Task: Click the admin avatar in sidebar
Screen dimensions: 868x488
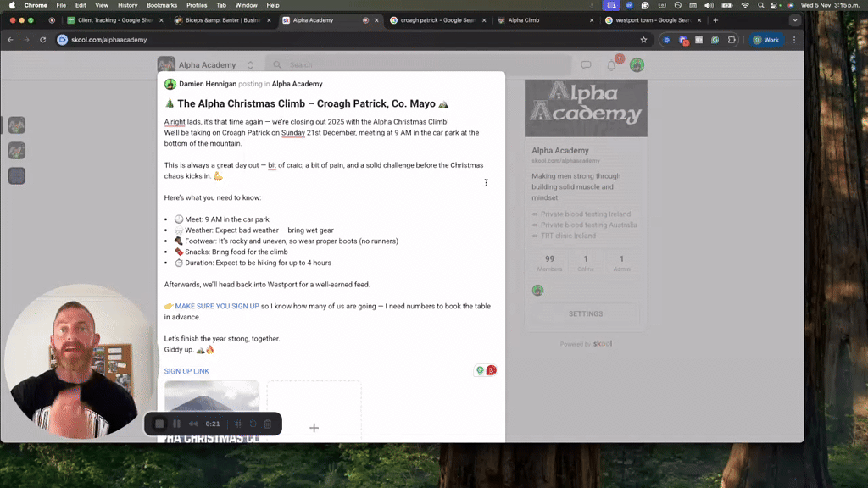Action: pos(537,291)
